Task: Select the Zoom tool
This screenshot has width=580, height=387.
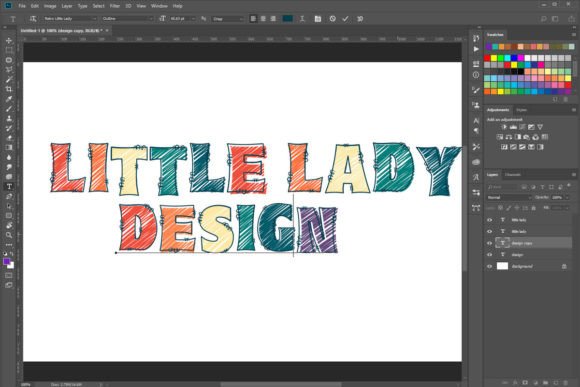Action: pos(9,235)
